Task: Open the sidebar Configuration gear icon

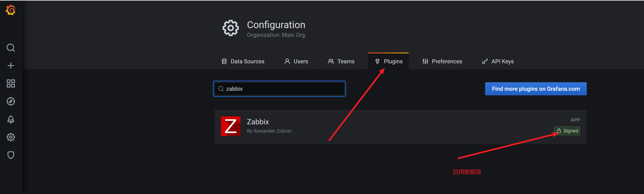Action: [x=11, y=137]
